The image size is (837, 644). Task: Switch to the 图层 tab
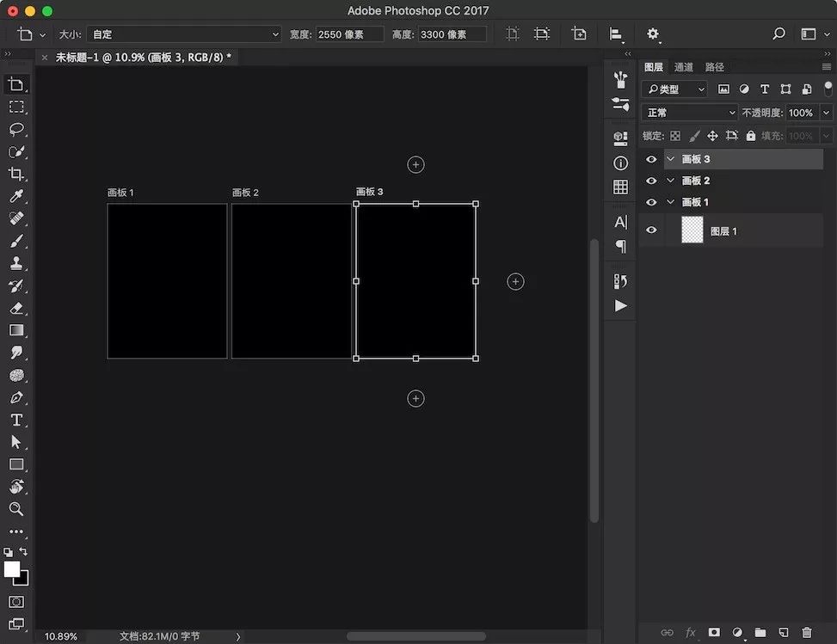pyautogui.click(x=654, y=67)
